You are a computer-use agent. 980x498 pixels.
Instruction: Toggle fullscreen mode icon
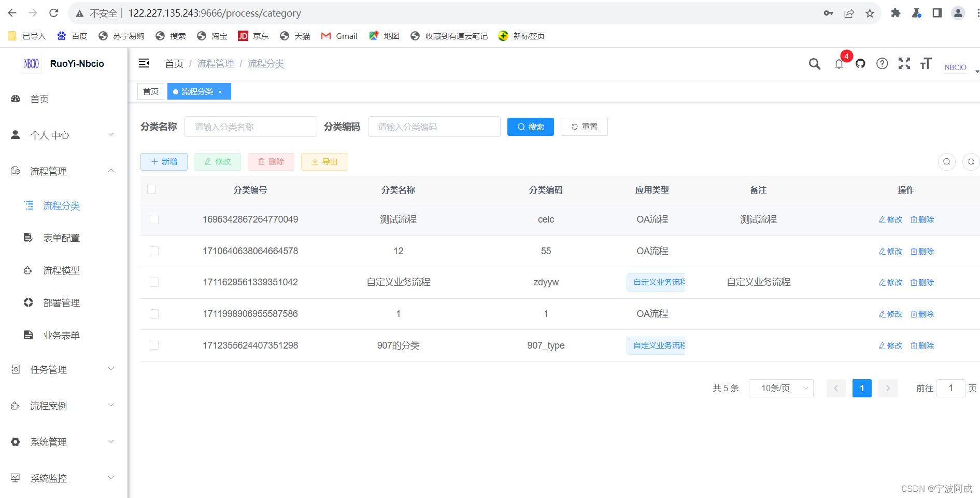(904, 63)
